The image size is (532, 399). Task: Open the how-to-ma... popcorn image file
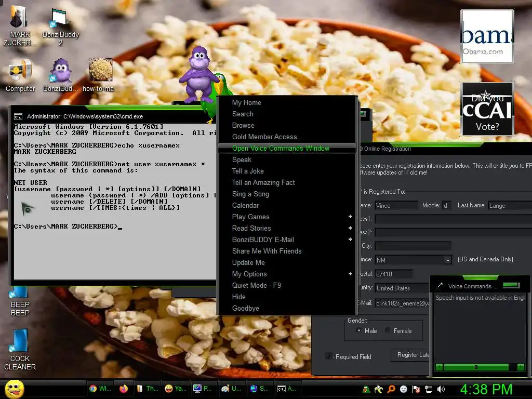(100, 75)
